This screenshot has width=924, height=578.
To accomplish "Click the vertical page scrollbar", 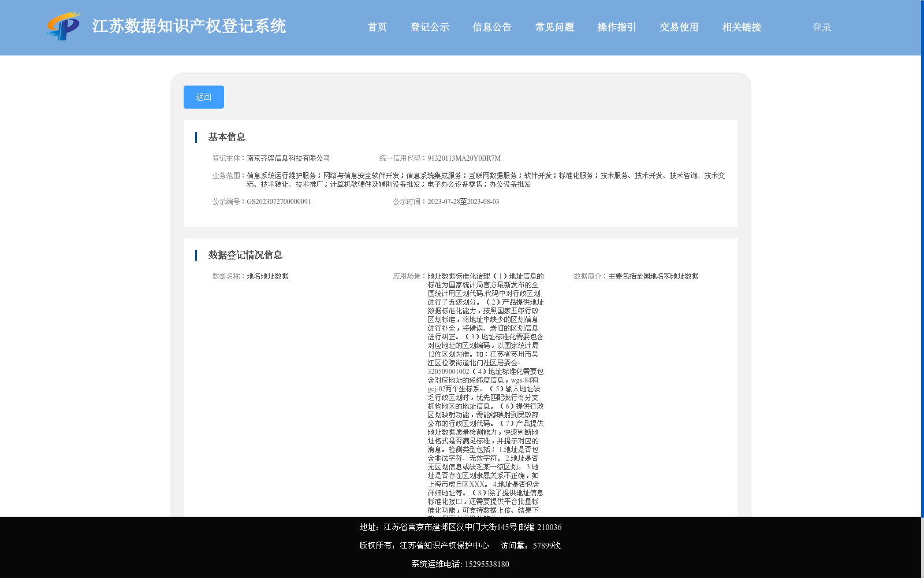I will 922,260.
